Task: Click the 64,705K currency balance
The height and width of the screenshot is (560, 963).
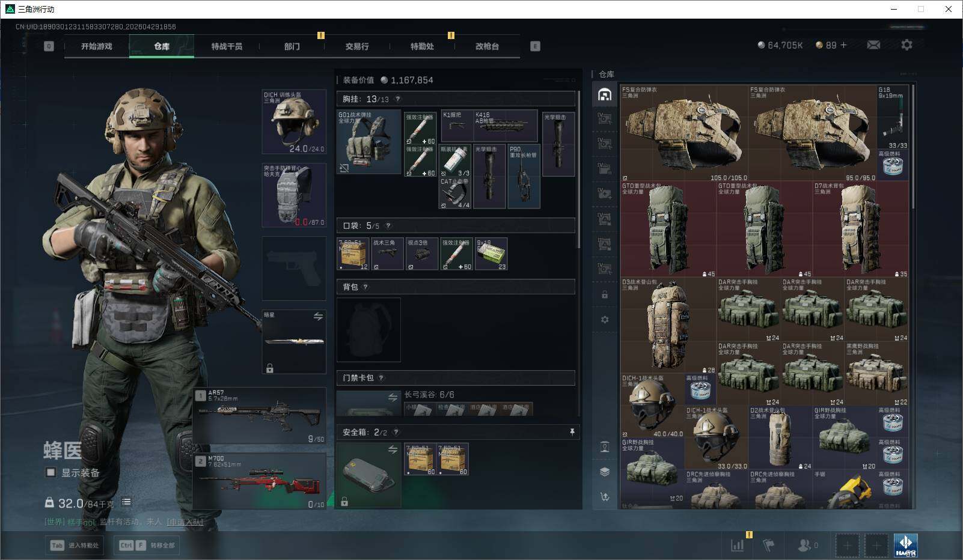Action: tap(780, 45)
